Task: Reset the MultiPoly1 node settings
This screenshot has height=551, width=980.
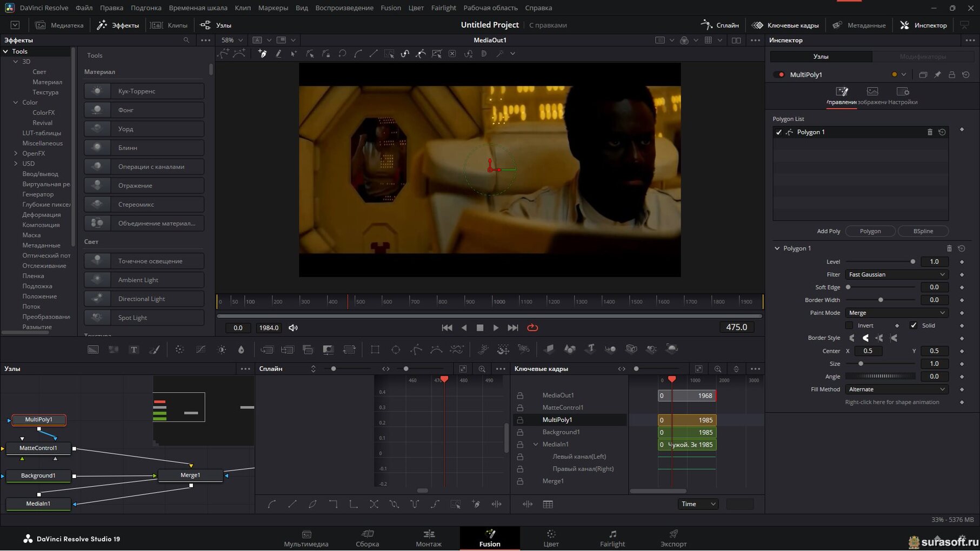Action: tap(966, 75)
